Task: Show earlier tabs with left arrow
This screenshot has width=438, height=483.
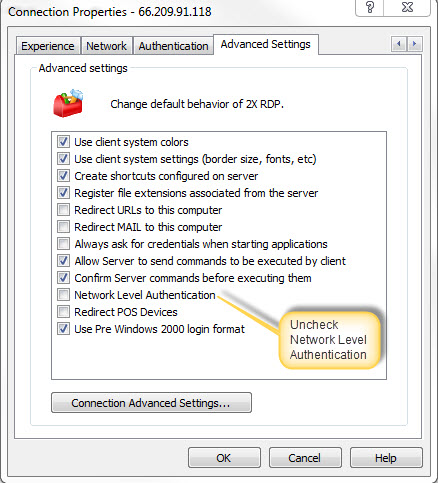Action: click(399, 44)
